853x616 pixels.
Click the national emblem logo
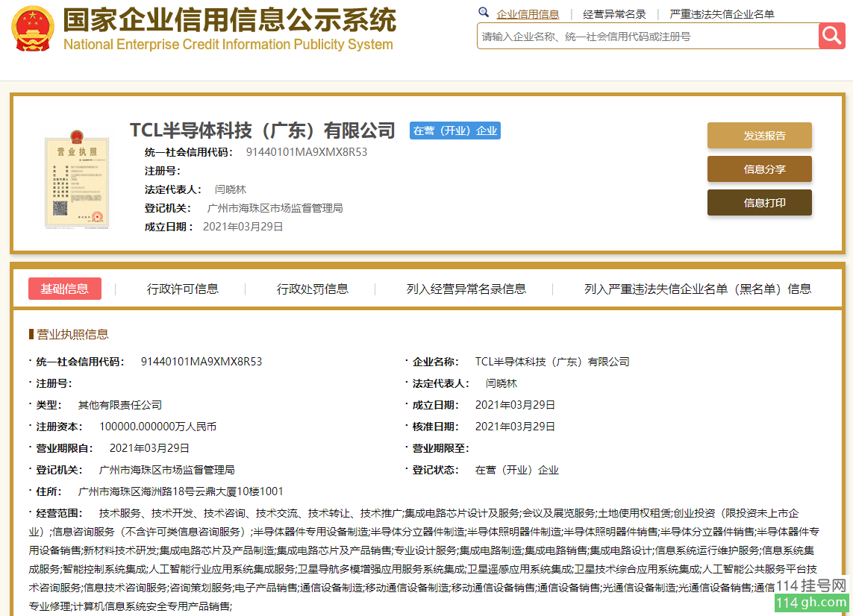32,28
